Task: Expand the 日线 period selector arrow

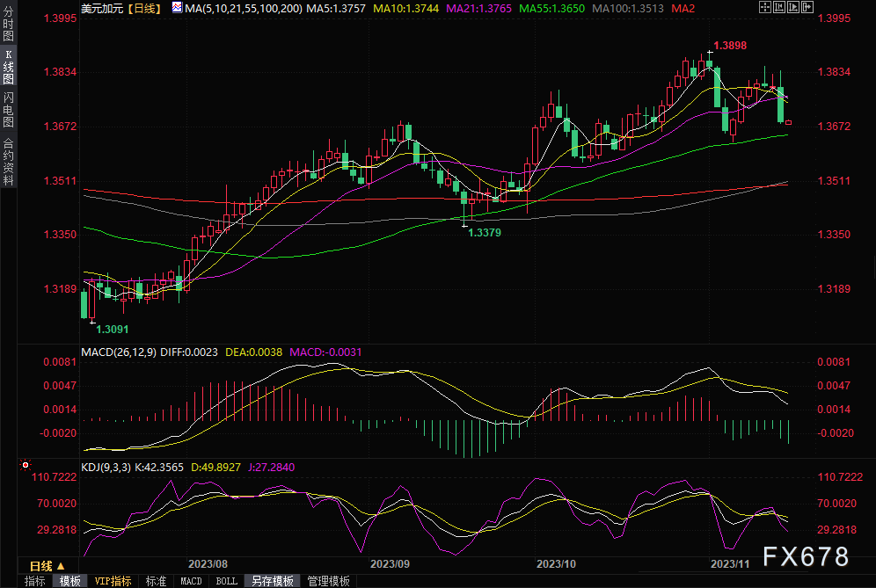Action: [61, 566]
